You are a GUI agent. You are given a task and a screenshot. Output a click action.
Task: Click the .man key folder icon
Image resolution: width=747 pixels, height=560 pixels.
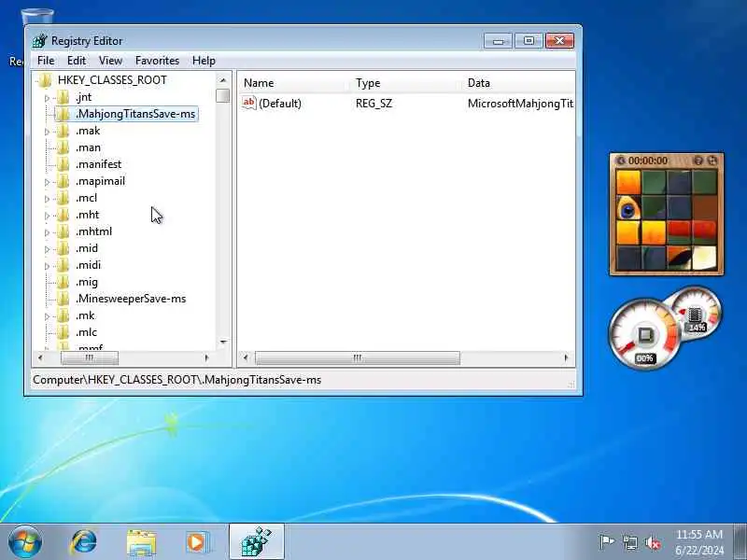(x=63, y=147)
